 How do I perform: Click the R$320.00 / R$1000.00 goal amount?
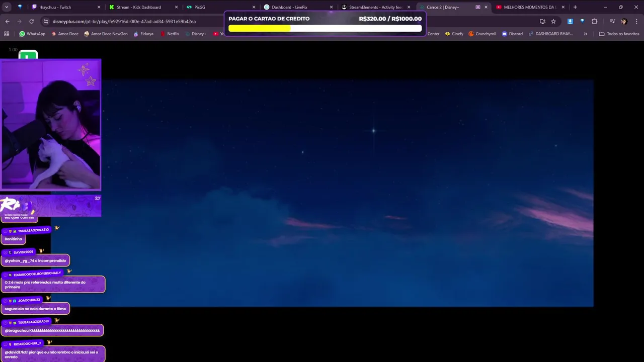coord(390,19)
